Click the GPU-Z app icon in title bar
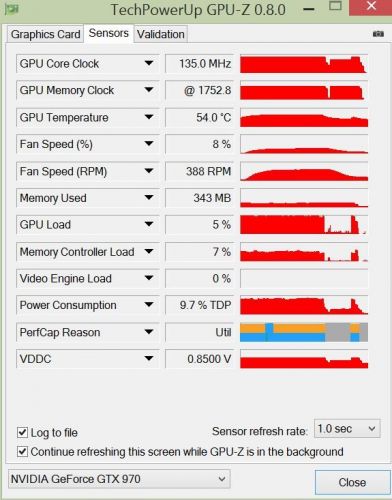 point(11,9)
